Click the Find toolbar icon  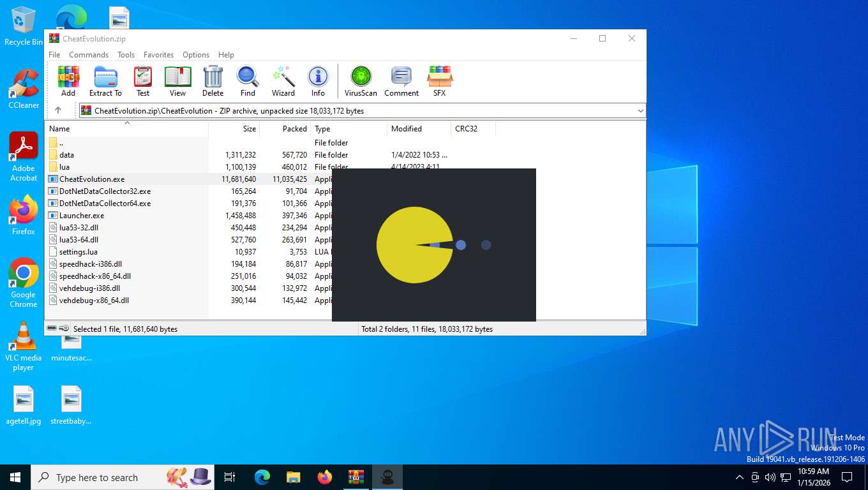248,81
